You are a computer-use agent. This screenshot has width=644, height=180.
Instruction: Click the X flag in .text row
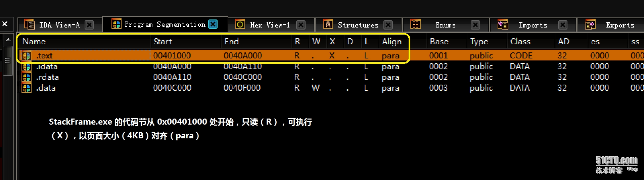click(x=332, y=56)
